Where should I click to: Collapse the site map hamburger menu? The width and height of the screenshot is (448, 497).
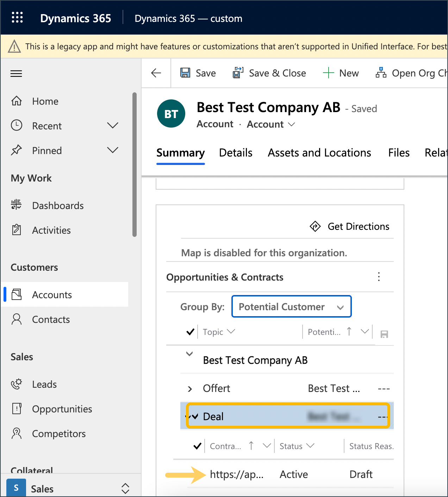click(16, 73)
